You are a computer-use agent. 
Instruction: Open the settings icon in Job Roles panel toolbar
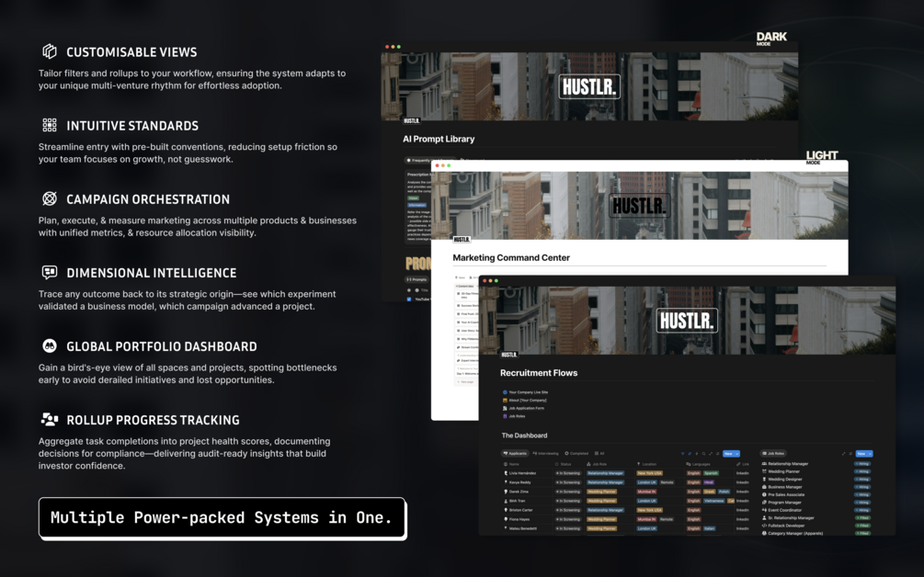(x=851, y=453)
